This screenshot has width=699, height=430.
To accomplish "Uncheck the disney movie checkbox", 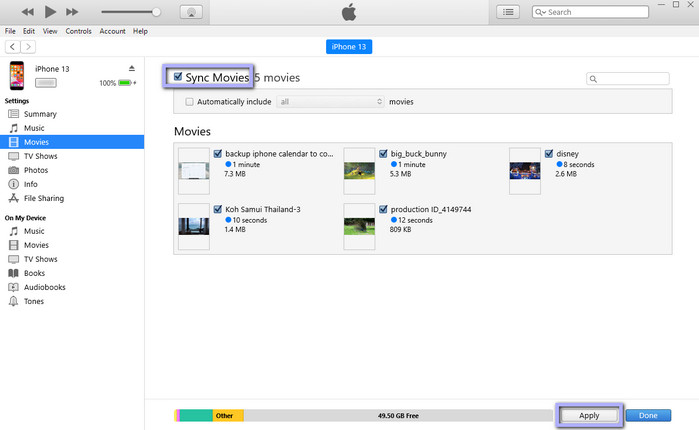I will click(549, 154).
